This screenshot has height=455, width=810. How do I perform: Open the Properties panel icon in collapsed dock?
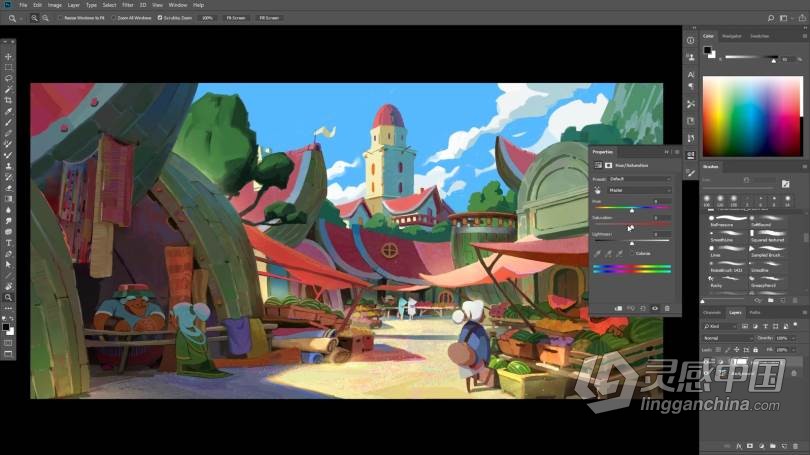click(691, 155)
